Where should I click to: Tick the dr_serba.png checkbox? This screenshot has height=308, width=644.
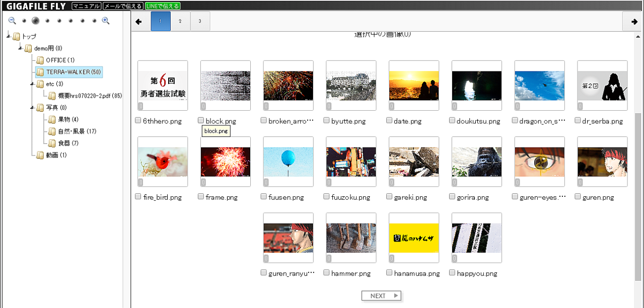[578, 120]
